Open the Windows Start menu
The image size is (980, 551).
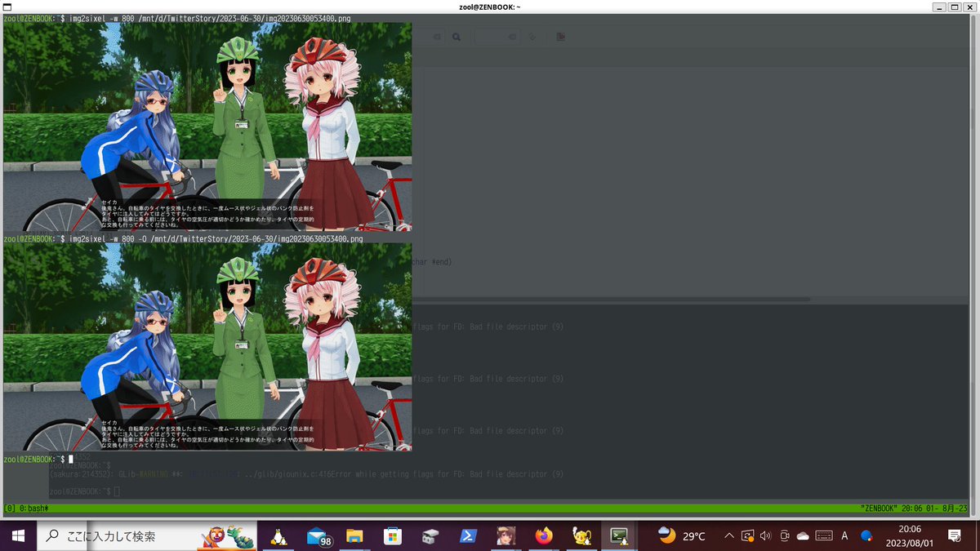pyautogui.click(x=18, y=536)
